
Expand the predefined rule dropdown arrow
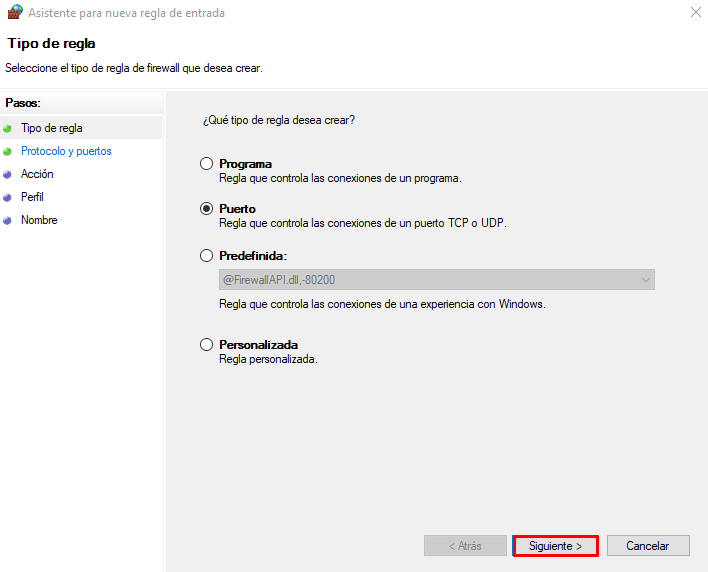(x=646, y=280)
